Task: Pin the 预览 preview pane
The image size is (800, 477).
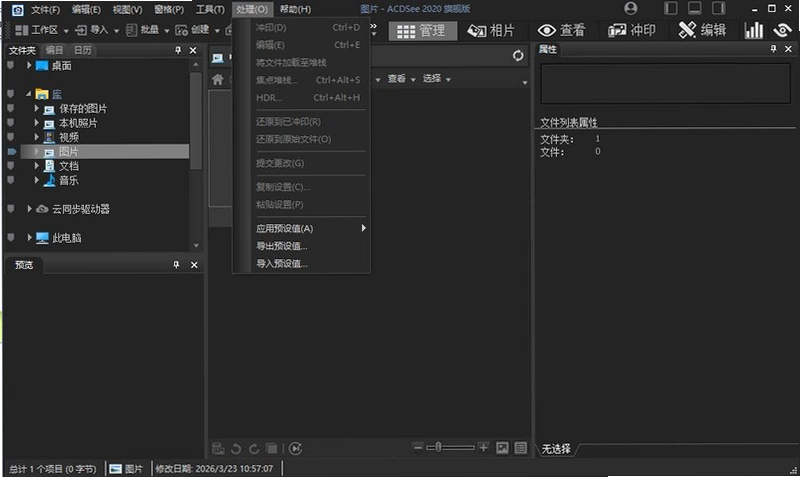Action: point(176,265)
